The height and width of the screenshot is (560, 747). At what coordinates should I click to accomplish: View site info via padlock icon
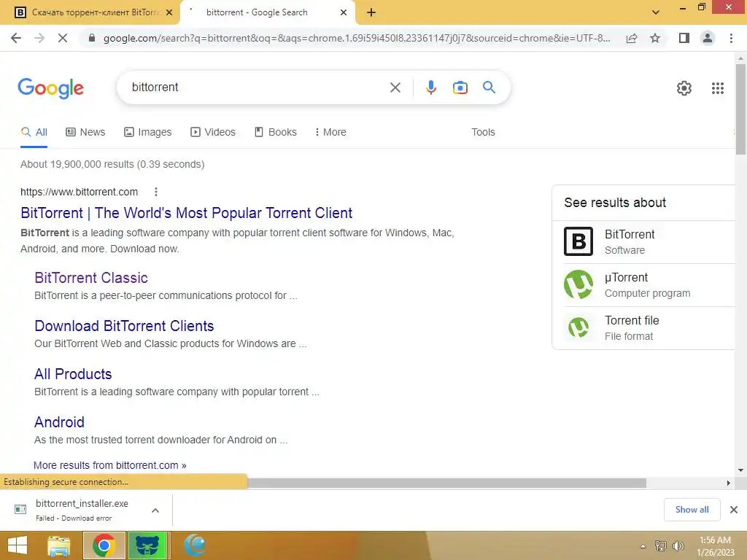tap(92, 38)
